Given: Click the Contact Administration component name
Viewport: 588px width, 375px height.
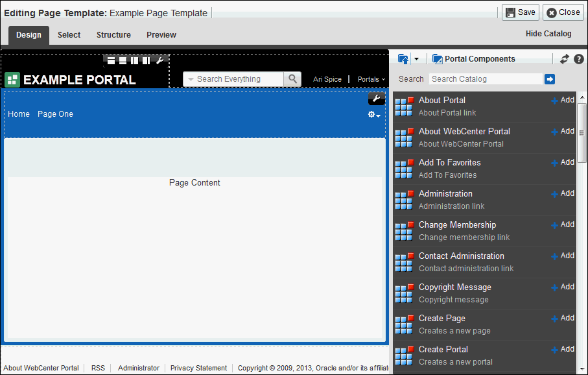Looking at the screenshot, I should click(x=461, y=256).
